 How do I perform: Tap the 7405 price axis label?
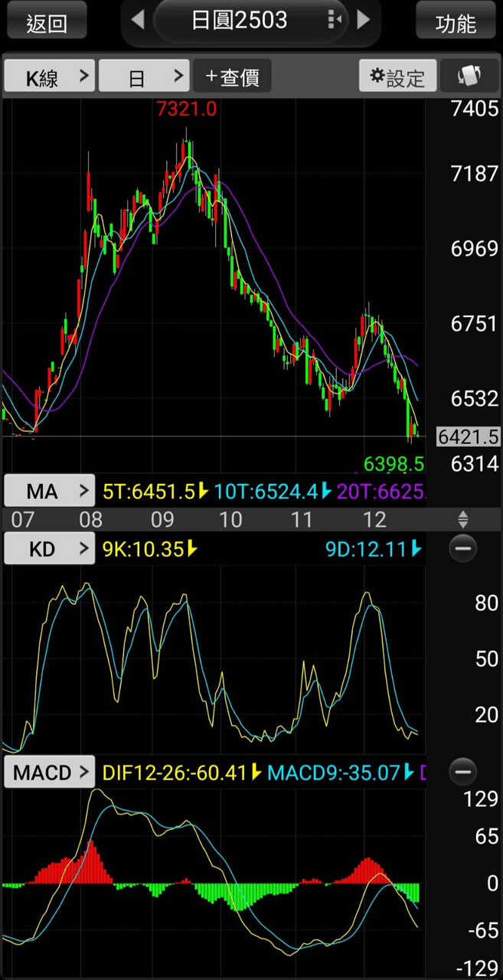(475, 109)
